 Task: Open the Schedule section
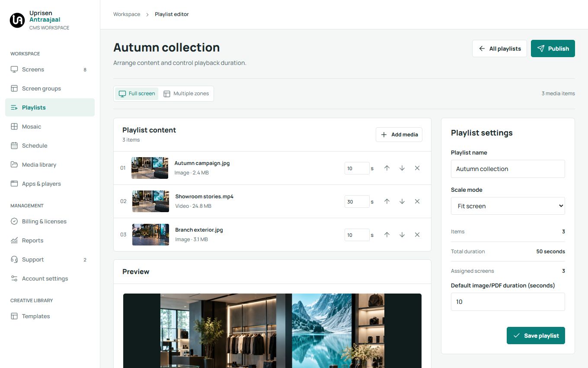pyautogui.click(x=50, y=145)
